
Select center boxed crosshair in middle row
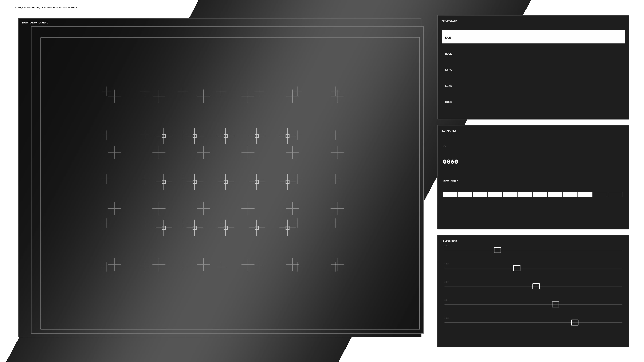(x=226, y=182)
